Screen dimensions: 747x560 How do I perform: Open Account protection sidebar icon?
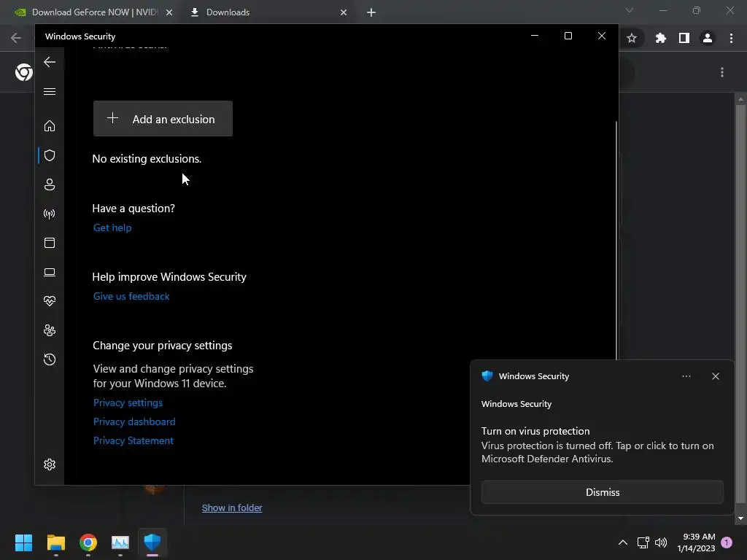(50, 184)
